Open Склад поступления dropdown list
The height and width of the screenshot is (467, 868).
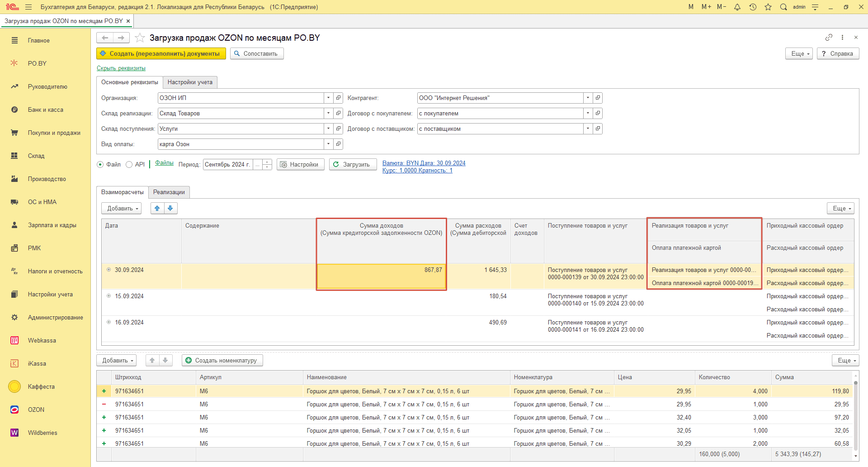point(328,129)
